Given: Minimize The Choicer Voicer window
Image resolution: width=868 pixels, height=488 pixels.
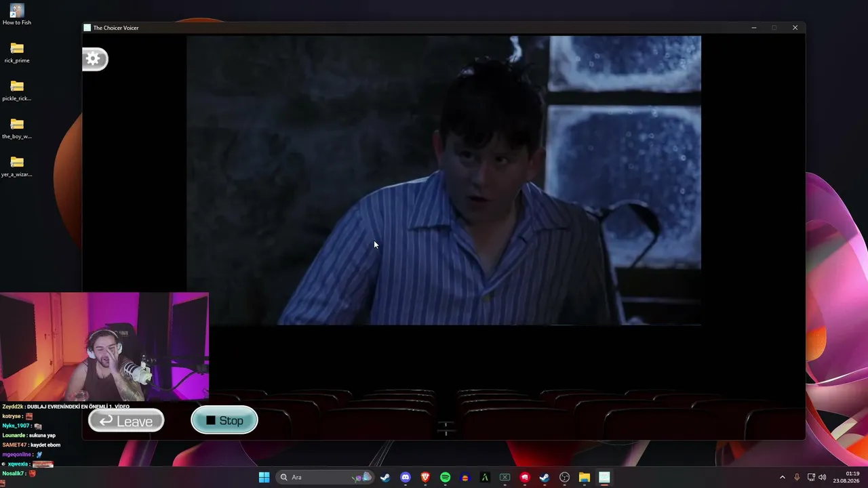Looking at the screenshot, I should point(754,28).
